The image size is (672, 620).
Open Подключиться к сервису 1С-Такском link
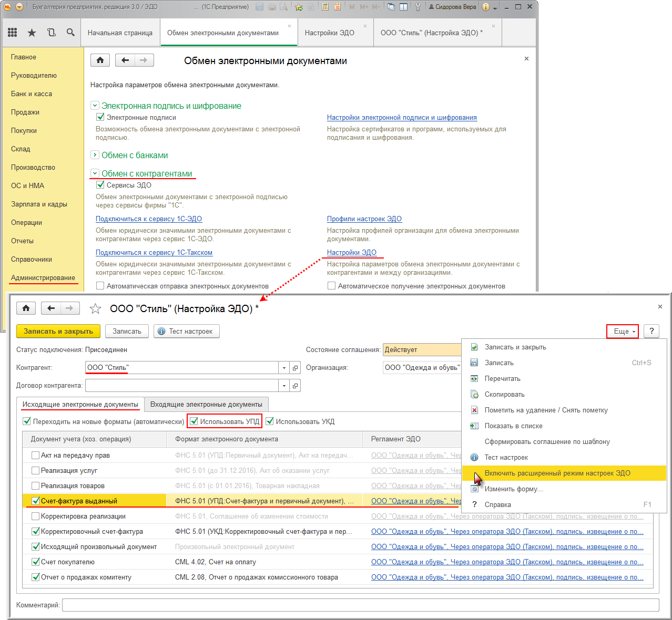coord(154,253)
